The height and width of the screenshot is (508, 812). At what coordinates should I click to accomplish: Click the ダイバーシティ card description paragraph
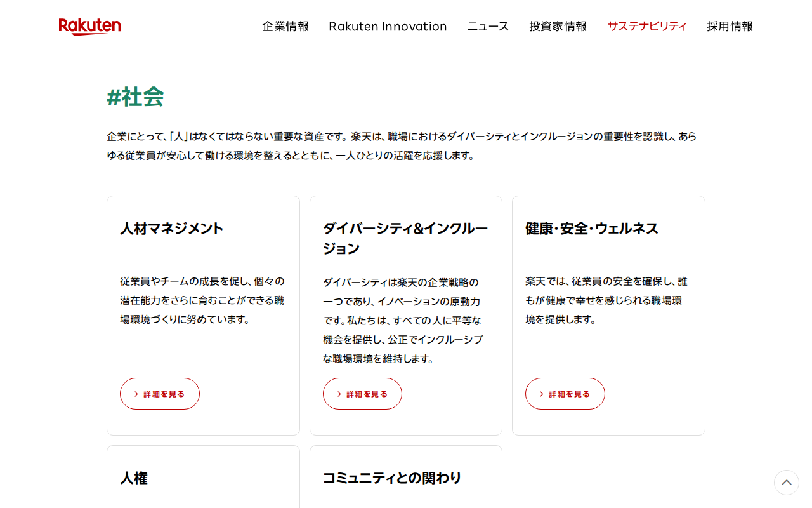[x=402, y=321]
